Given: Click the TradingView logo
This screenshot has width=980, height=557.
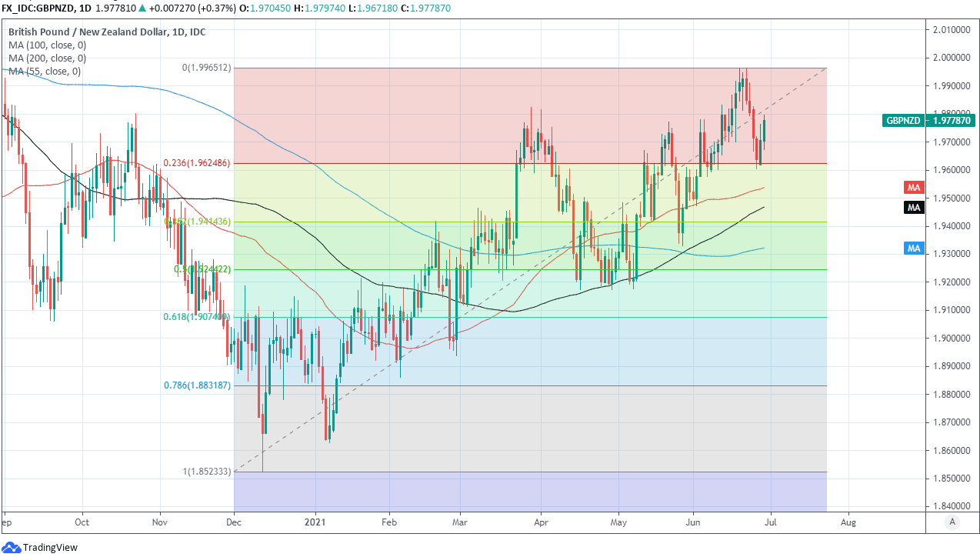Looking at the screenshot, I should (x=12, y=547).
